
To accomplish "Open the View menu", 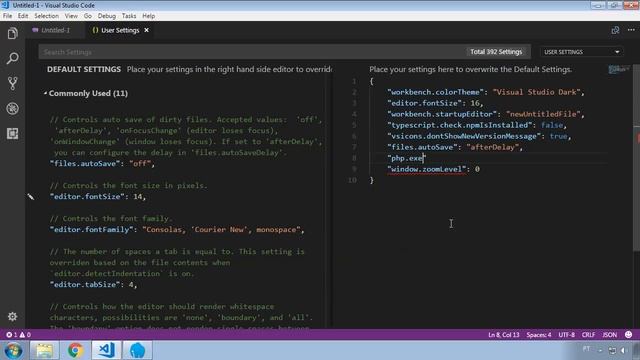I will [71, 16].
